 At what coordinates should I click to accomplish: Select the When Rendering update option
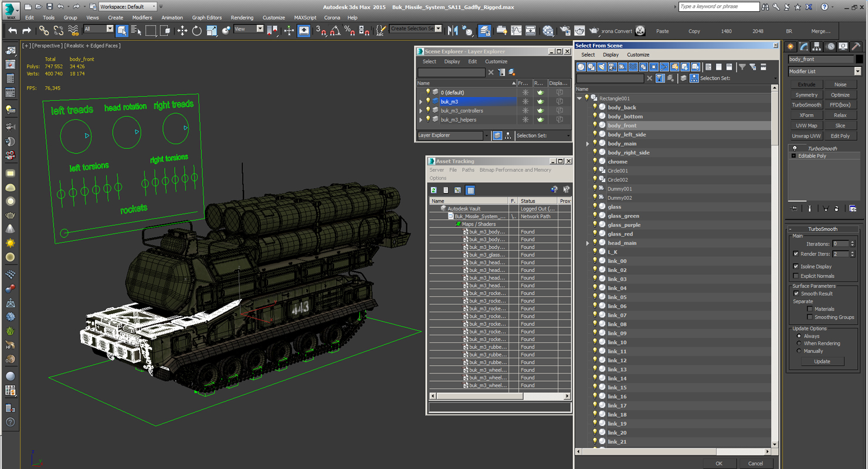click(x=799, y=344)
